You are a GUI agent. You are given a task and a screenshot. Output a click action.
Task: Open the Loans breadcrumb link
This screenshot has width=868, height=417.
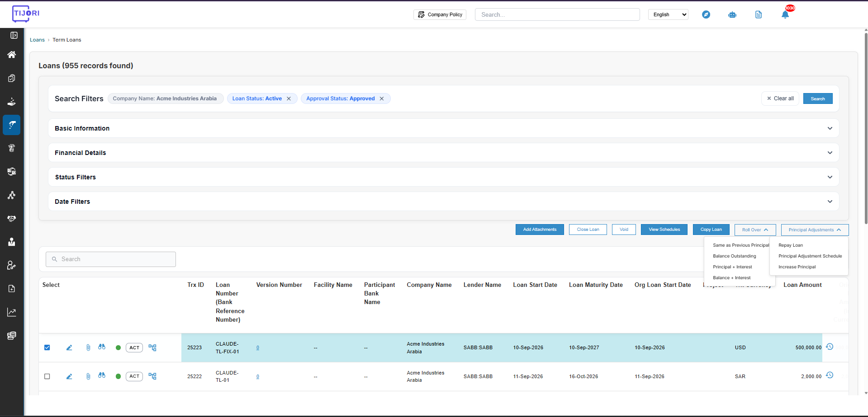point(37,40)
